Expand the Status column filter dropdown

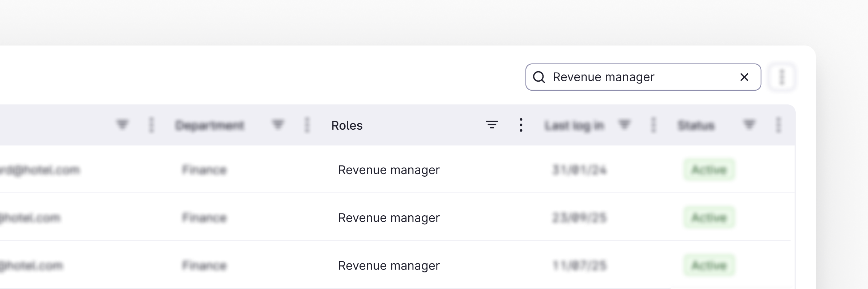coord(749,125)
